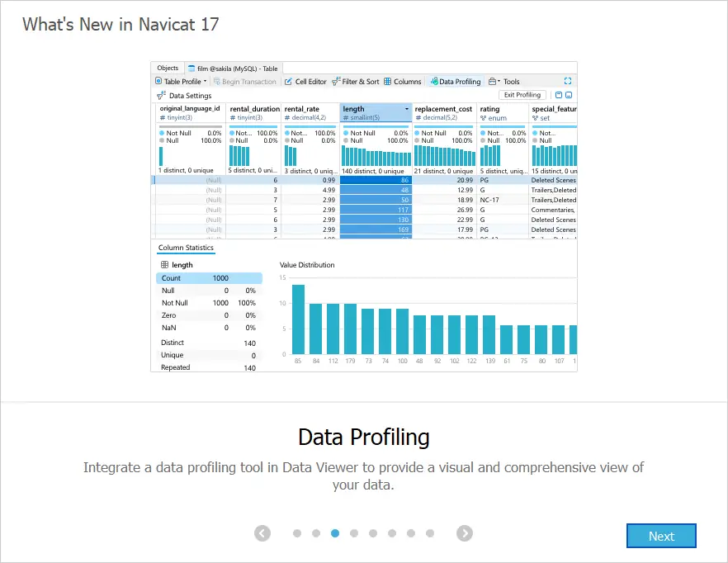Select the film @sakila (MySQL) - Table tab

(233, 69)
